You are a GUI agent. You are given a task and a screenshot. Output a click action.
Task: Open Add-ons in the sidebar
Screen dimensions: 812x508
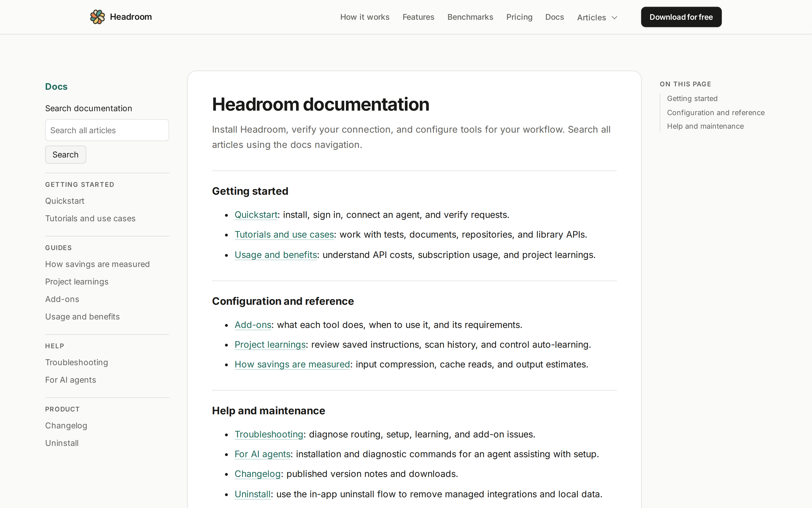point(62,299)
